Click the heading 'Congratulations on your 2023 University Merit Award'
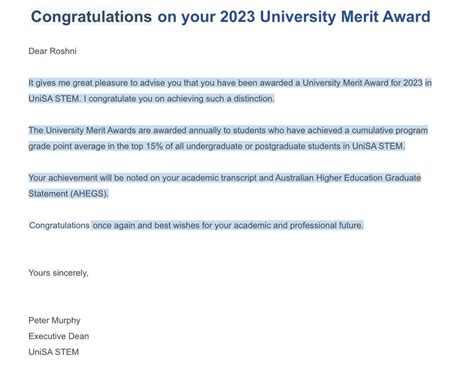474x365 pixels. tap(230, 17)
